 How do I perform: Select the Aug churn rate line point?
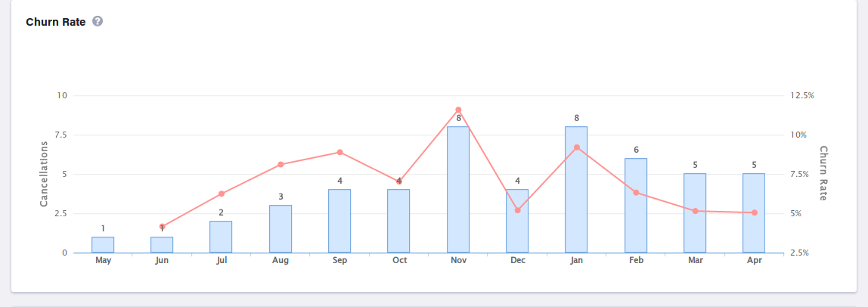281,165
